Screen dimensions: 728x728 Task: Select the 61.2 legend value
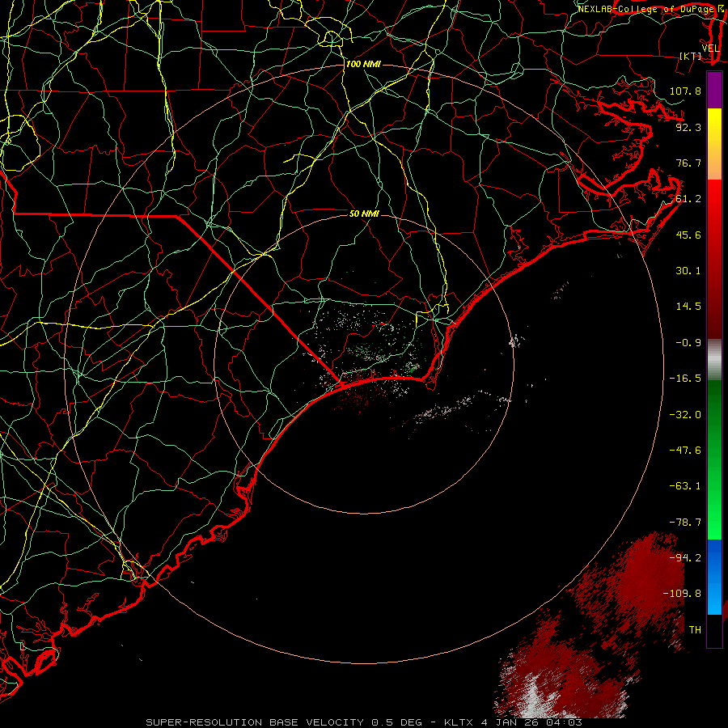(x=688, y=199)
